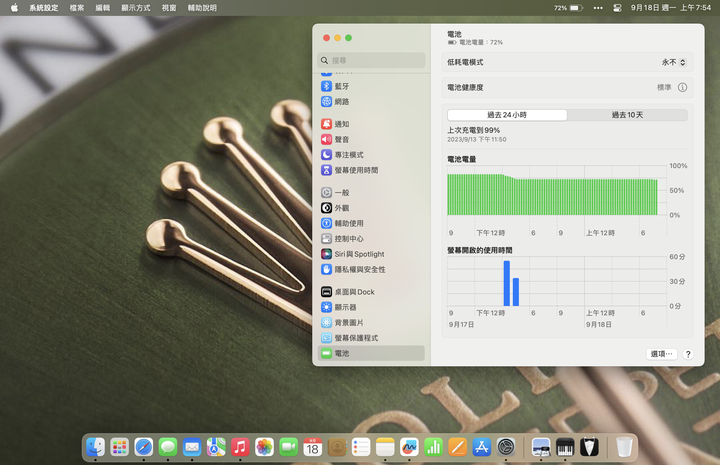Screen dimensions: 720x465
Task: Open Freeform from the Dock
Action: point(409,447)
